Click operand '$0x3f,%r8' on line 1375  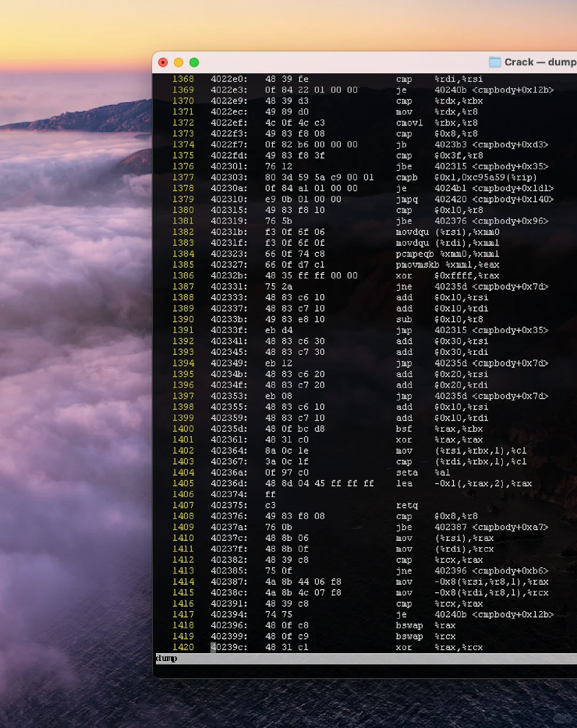coord(459,156)
